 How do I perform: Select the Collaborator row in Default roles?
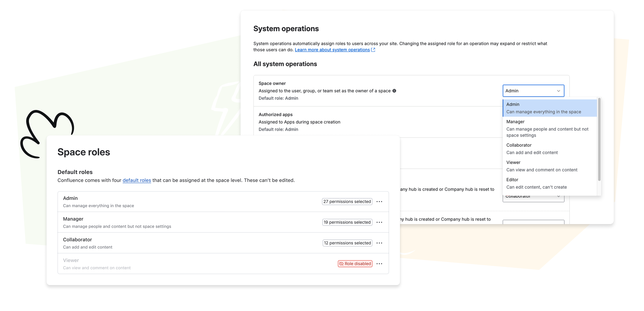[223, 243]
